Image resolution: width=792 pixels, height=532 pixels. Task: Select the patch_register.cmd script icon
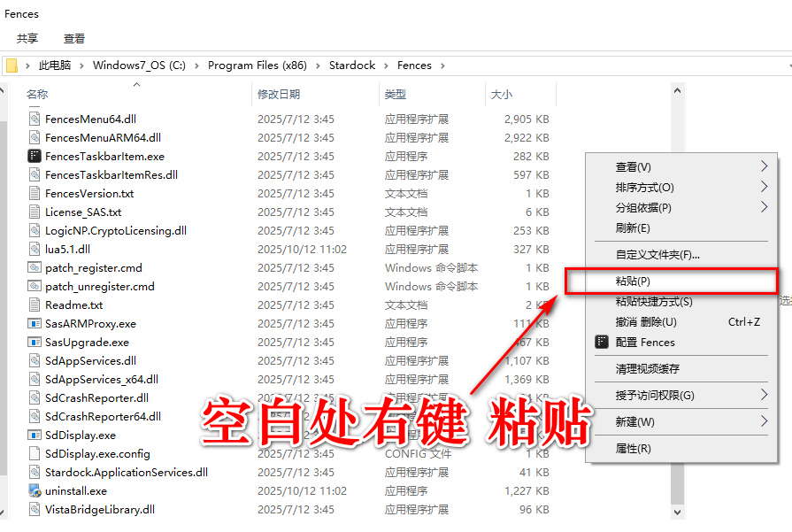(34, 267)
